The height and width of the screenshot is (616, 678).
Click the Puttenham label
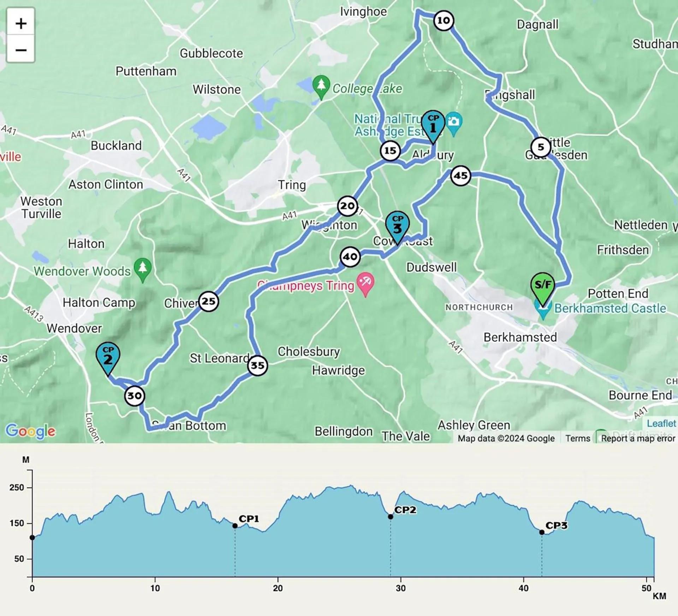coord(146,71)
